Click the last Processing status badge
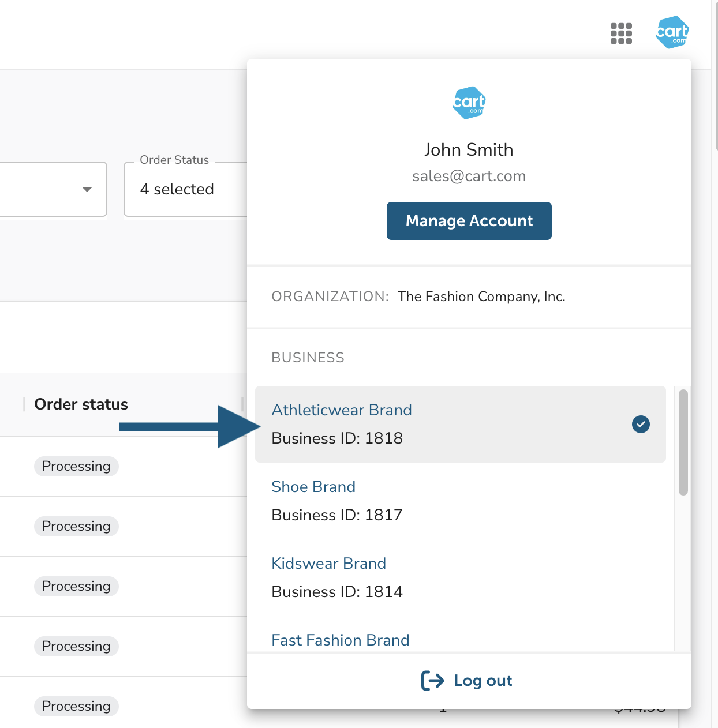This screenshot has width=718, height=728. [x=76, y=706]
